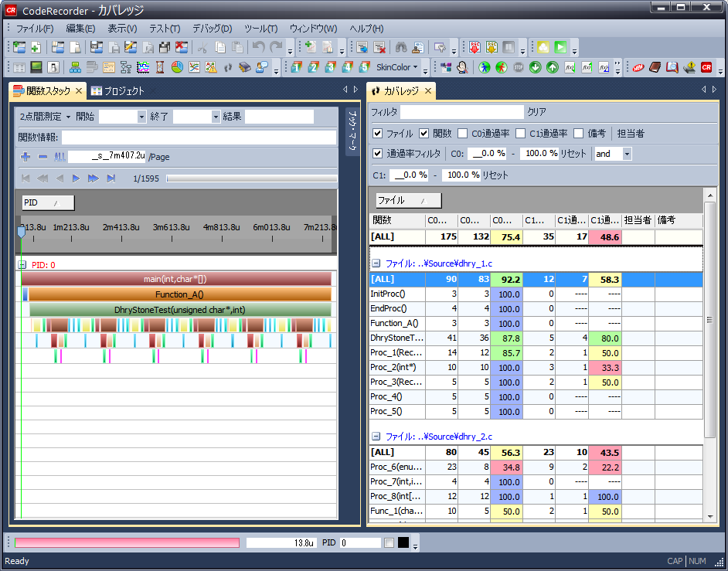
Task: Click the green circle up-arrow icon
Action: [552, 67]
